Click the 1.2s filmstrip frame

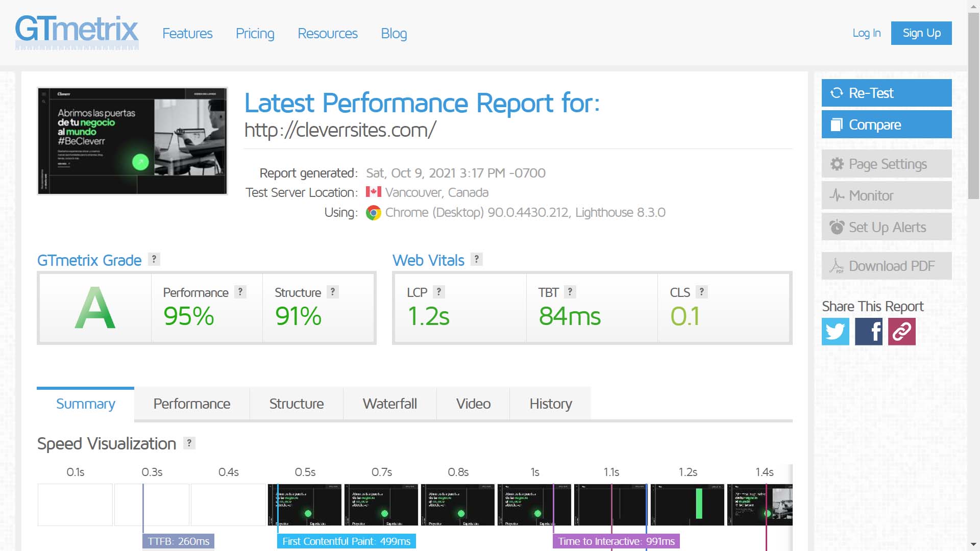688,505
